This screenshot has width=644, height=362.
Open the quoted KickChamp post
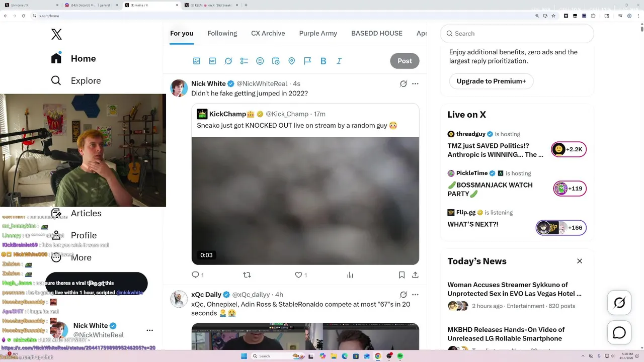[x=305, y=184]
